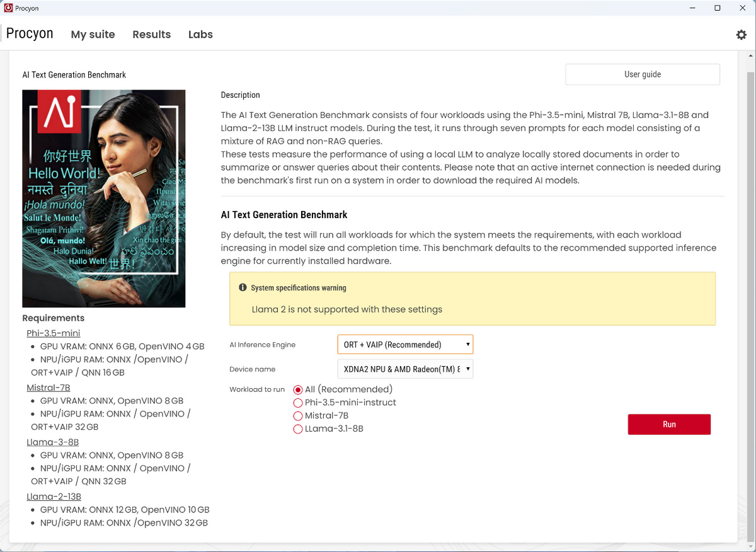Click 'GPU VRAM: ONNX 12 GB, OpenVINO 10 GB' line
The height and width of the screenshot is (552, 756).
click(x=125, y=510)
